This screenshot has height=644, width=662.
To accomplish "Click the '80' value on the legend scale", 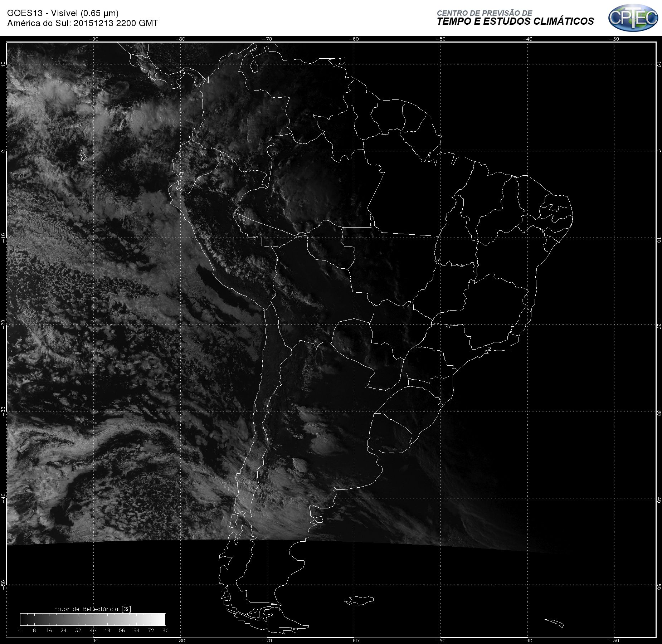I will 165,630.
